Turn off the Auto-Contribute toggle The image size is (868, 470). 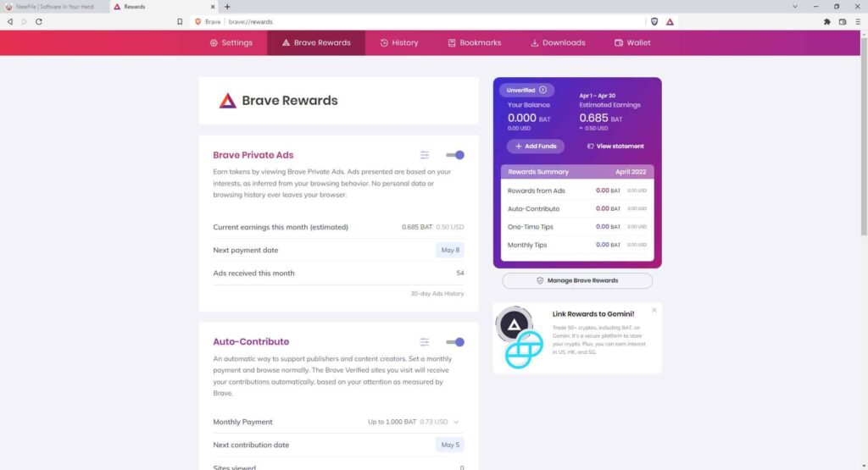tap(455, 342)
